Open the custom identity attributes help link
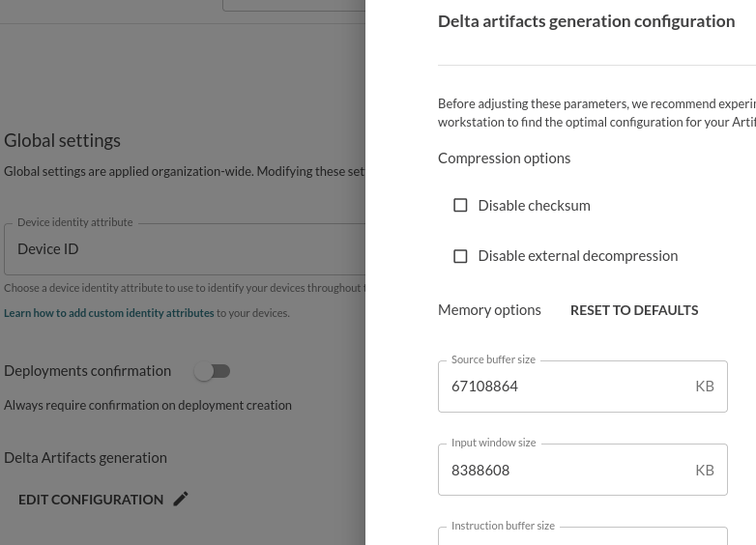The height and width of the screenshot is (545, 756). tap(109, 313)
